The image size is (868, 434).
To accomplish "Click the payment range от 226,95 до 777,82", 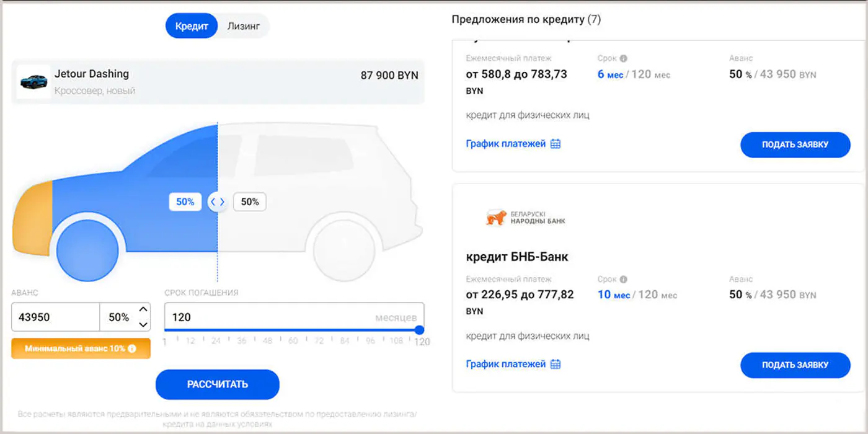I will pyautogui.click(x=520, y=294).
